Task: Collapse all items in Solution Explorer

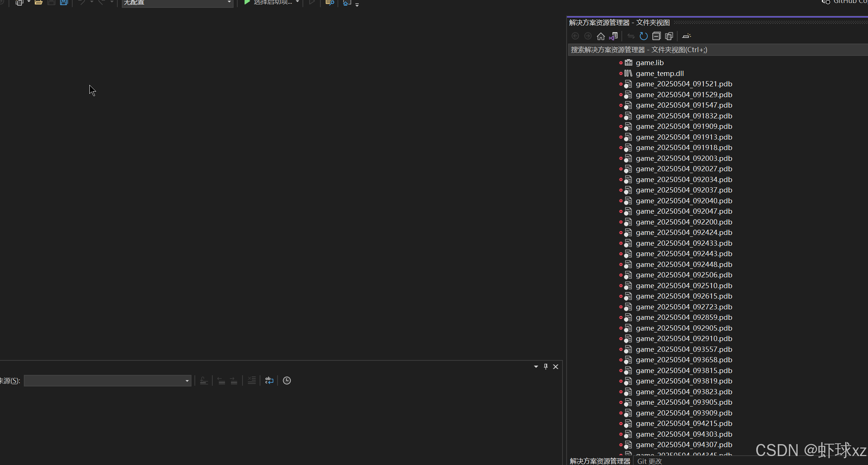Action: click(656, 36)
